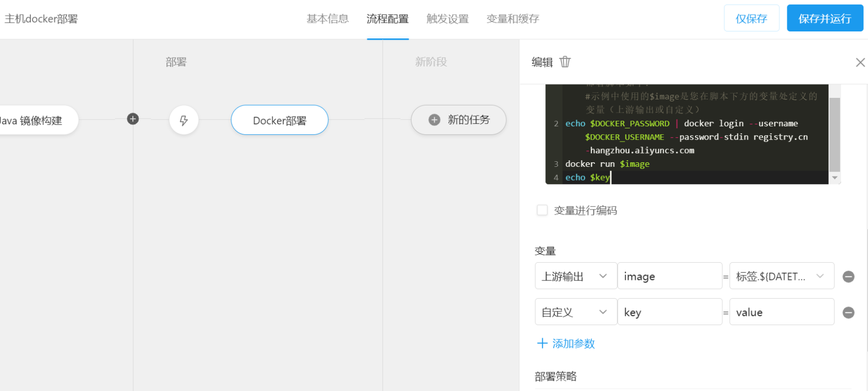
Task: Expand the 标签.${DATET... value dropdown
Action: pyautogui.click(x=781, y=276)
